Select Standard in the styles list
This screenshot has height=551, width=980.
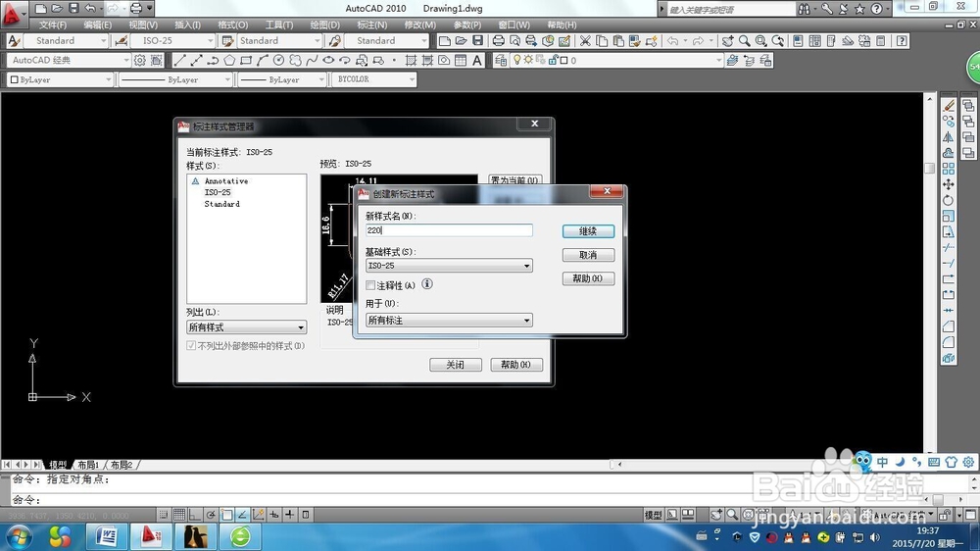click(x=221, y=204)
